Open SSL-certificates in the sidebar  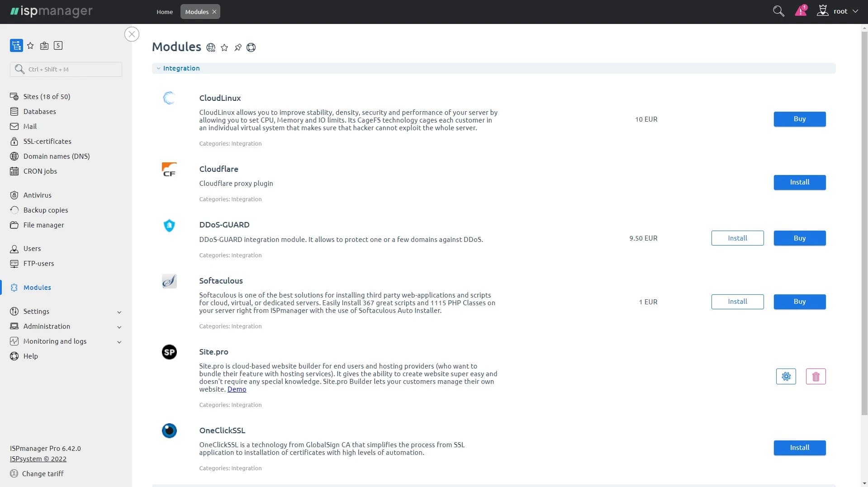tap(47, 142)
